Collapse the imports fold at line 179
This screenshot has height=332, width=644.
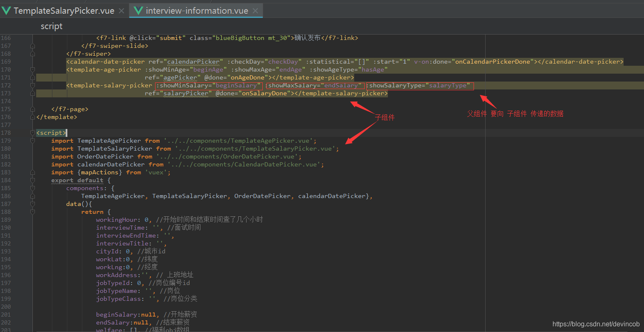coord(32,141)
